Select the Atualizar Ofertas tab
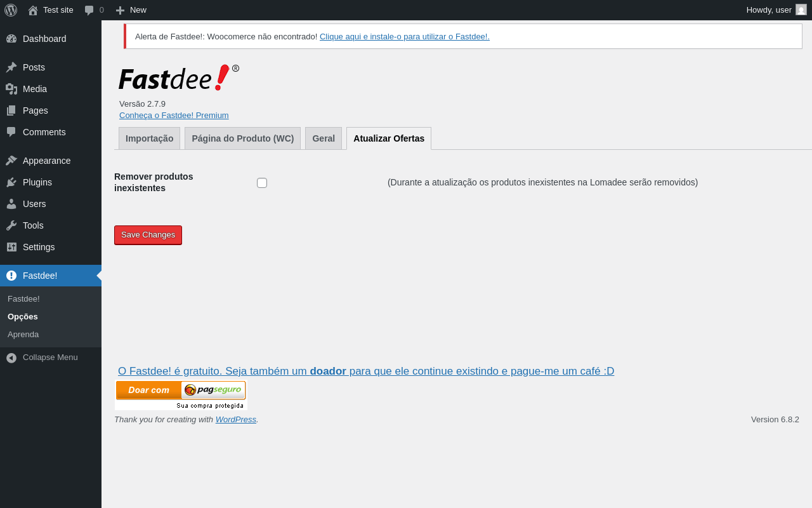The width and height of the screenshot is (812, 508). tap(389, 138)
